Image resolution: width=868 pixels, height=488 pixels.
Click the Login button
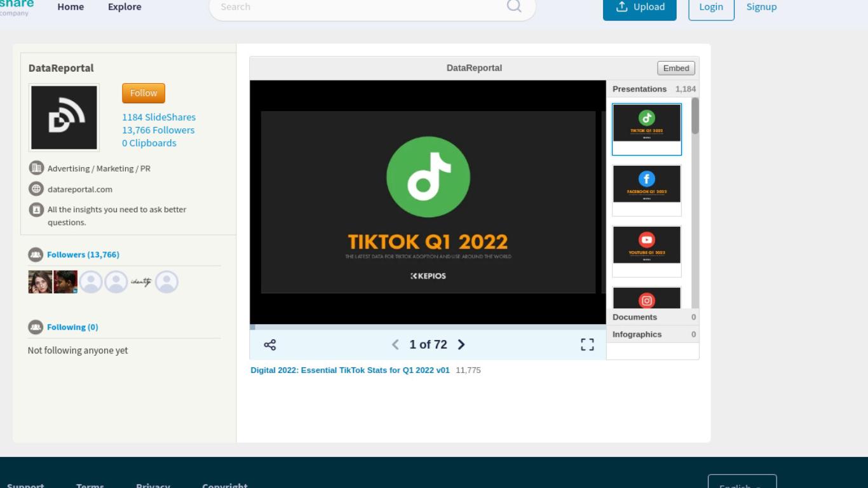[x=711, y=7]
